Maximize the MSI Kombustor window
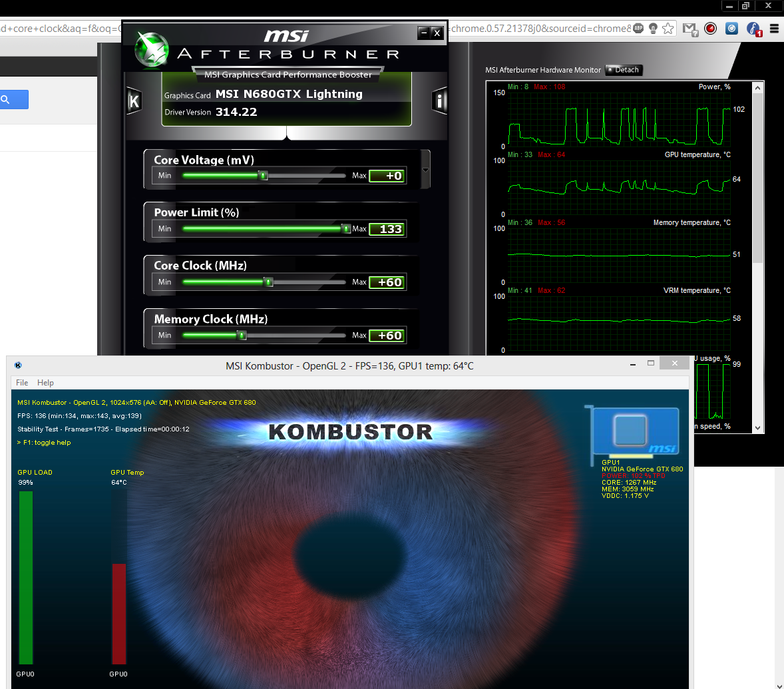This screenshot has height=689, width=784. coord(650,363)
